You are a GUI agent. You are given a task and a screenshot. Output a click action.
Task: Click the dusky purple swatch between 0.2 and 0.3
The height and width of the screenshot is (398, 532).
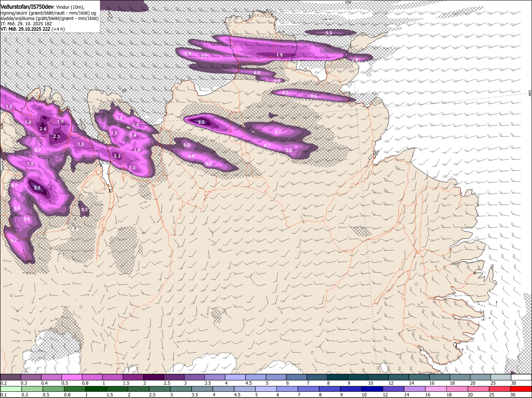[10, 377]
